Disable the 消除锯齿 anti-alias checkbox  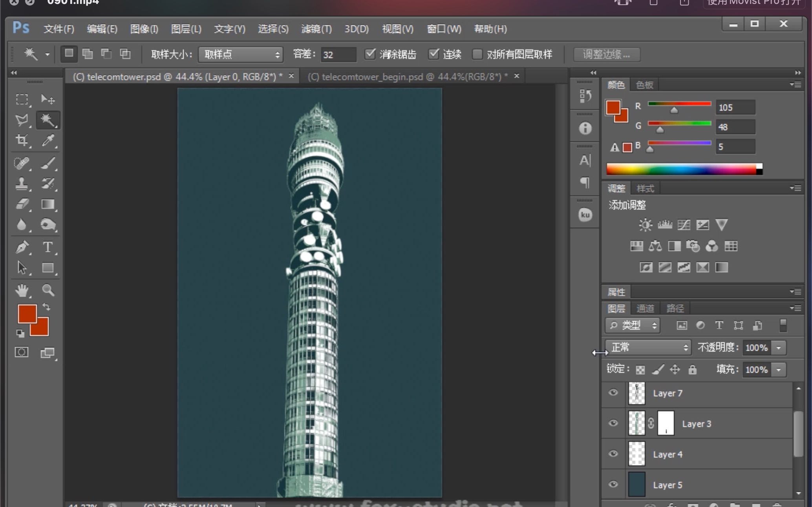(x=369, y=54)
